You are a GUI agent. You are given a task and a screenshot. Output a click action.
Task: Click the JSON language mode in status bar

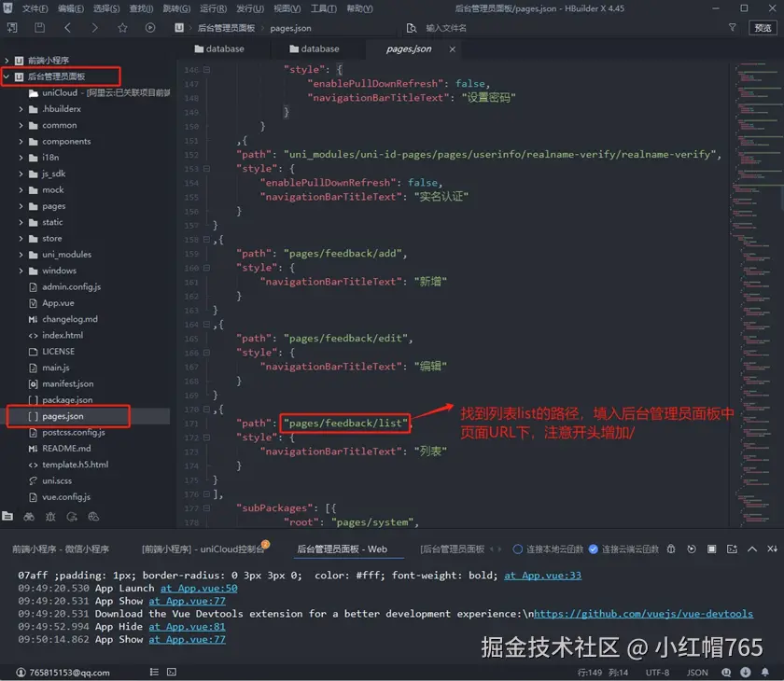[697, 673]
